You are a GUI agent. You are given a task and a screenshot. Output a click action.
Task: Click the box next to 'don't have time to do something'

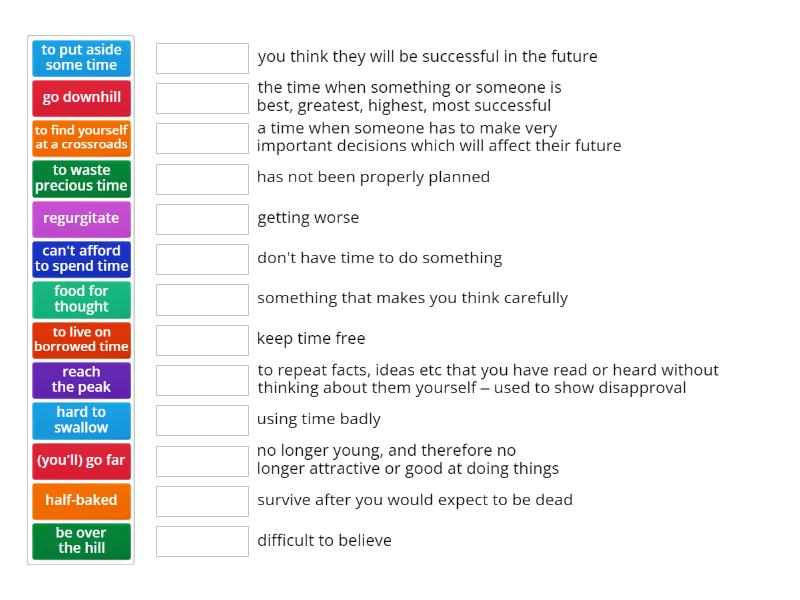click(x=202, y=259)
